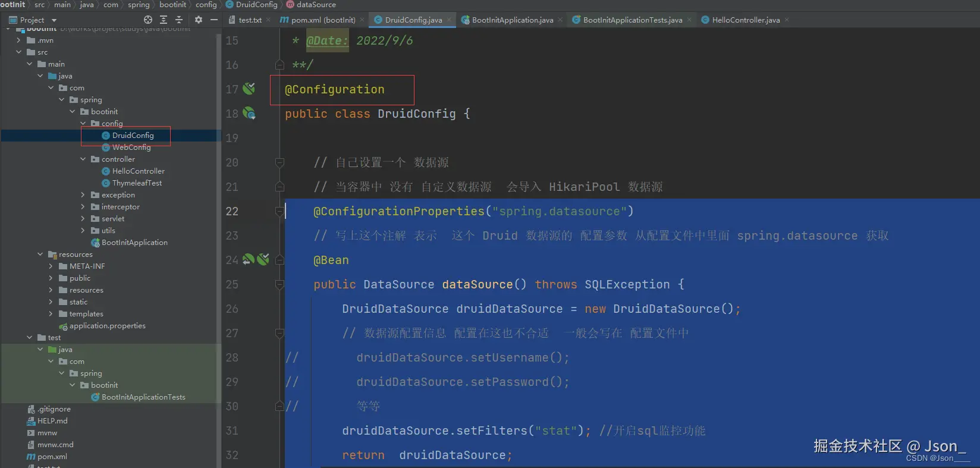
Task: Close the DruidConfig.java tab
Action: [449, 20]
